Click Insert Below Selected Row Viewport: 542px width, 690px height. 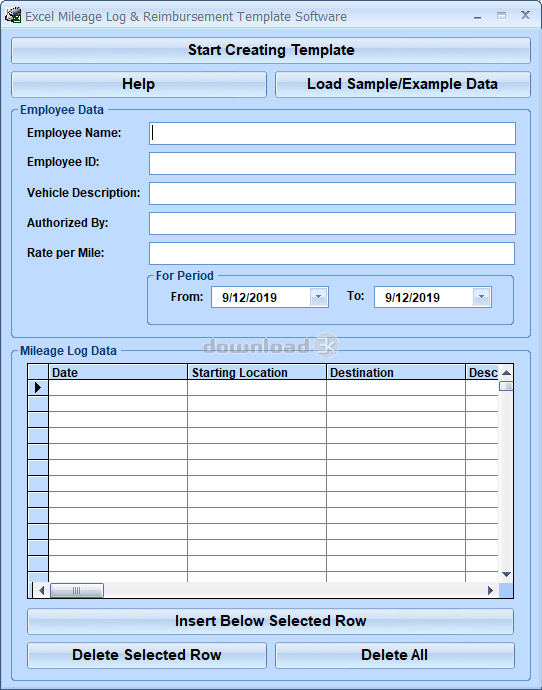pos(271,621)
